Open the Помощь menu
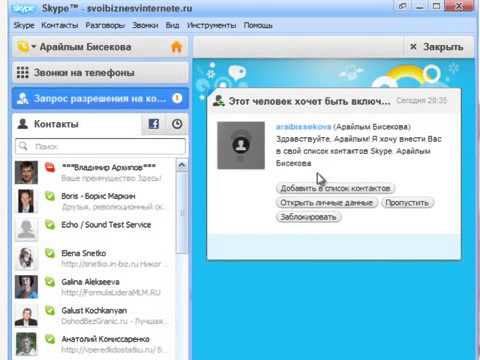The height and width of the screenshot is (360, 480). pyautogui.click(x=258, y=25)
